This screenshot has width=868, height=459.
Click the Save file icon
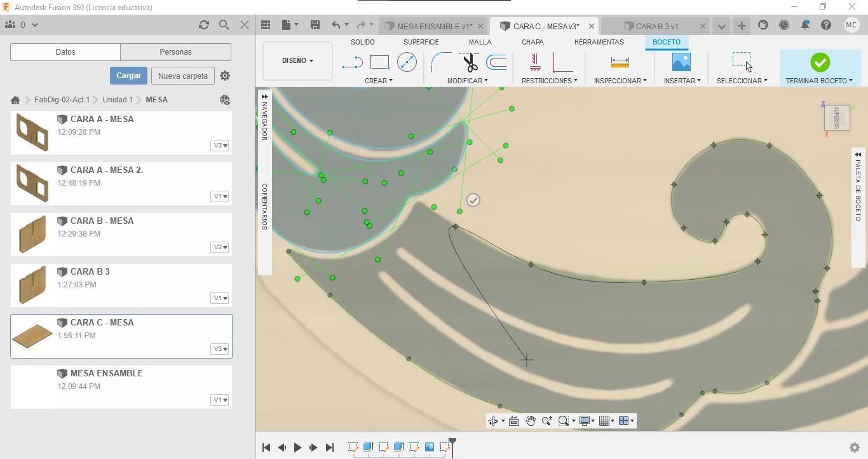[x=315, y=25]
